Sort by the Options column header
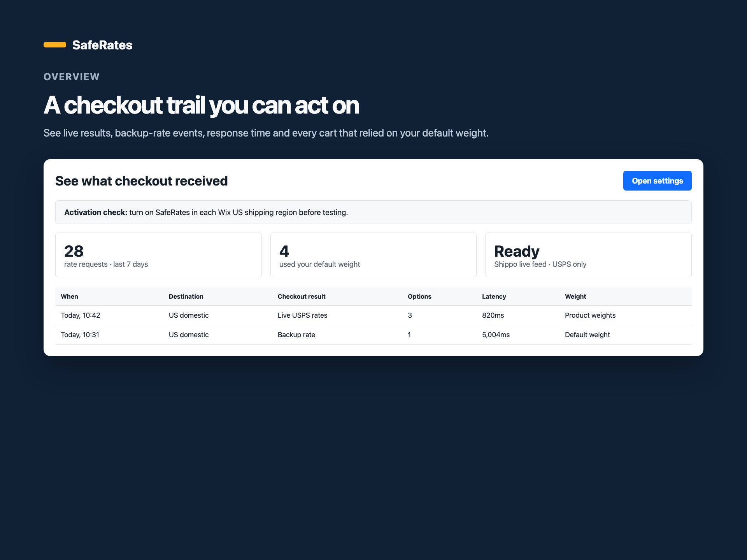The height and width of the screenshot is (560, 747). pyautogui.click(x=419, y=296)
